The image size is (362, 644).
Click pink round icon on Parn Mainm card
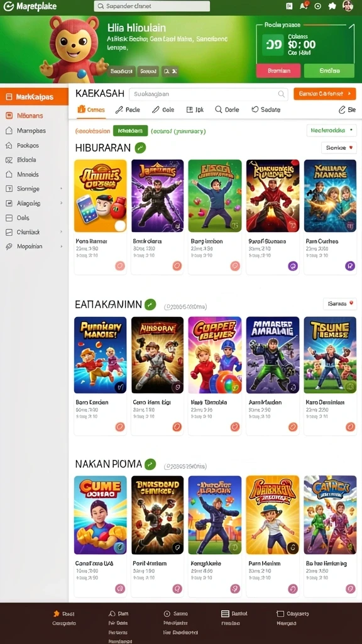click(293, 589)
